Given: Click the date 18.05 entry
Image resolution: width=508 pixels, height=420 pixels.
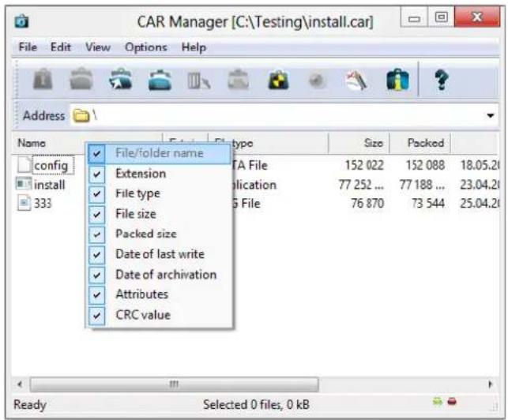Looking at the screenshot, I should pos(480,165).
